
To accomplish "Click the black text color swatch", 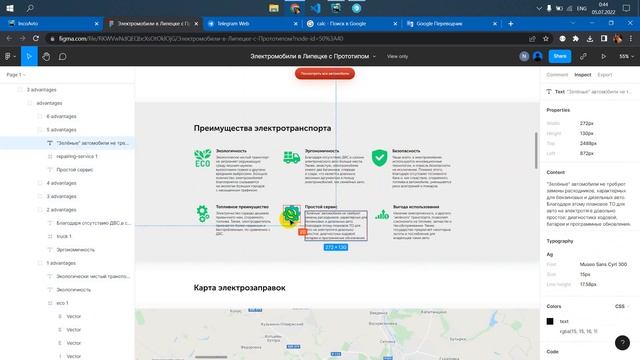I will tap(550, 321).
